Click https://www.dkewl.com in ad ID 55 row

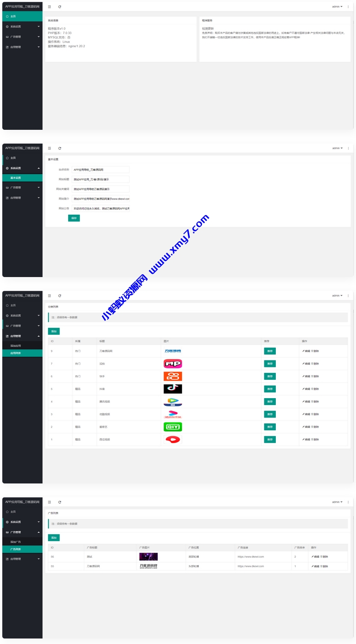250,566
